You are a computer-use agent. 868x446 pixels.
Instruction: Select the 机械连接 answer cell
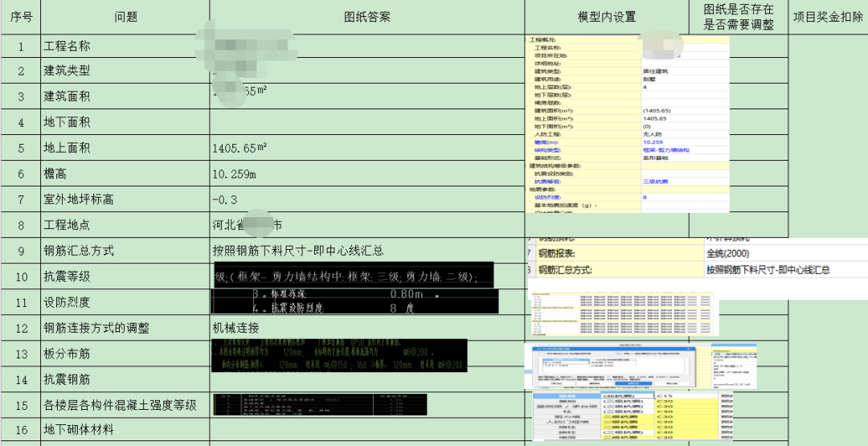coord(367,328)
